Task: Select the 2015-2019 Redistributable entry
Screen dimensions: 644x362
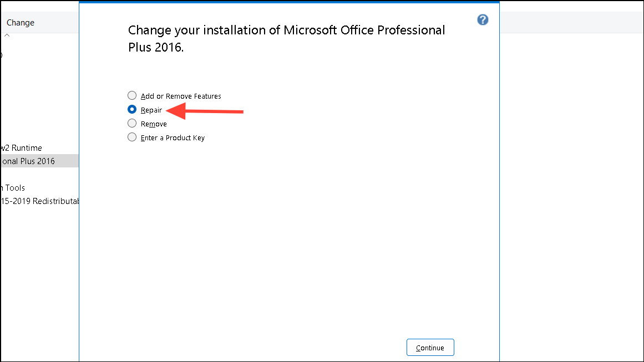Action: [39, 201]
